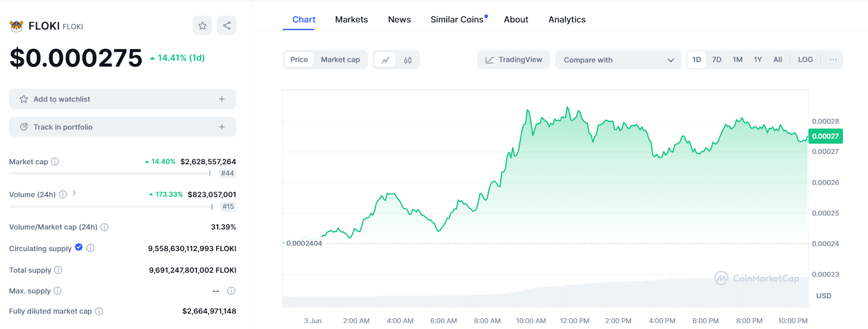868x329 pixels.
Task: Open the News tab
Action: [399, 20]
